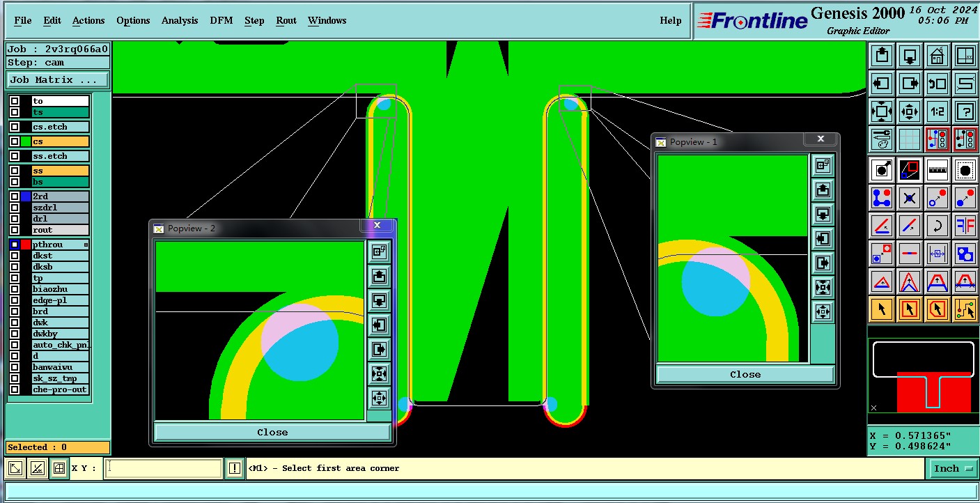980x503 pixels.
Task: Open the Help menu
Action: [x=671, y=20]
